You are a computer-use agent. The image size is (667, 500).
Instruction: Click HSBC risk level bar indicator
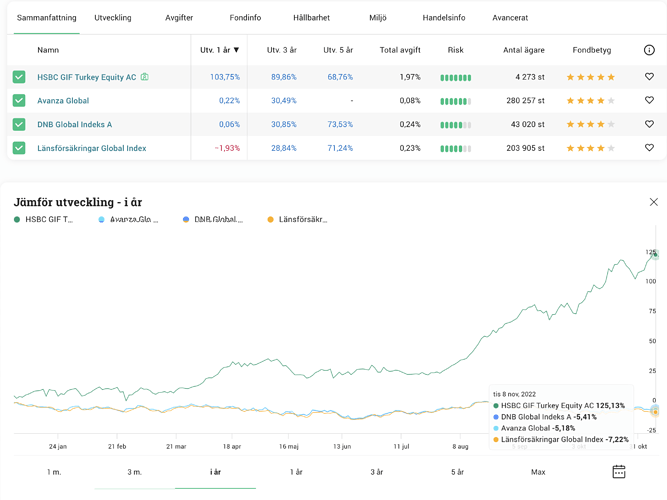455,77
